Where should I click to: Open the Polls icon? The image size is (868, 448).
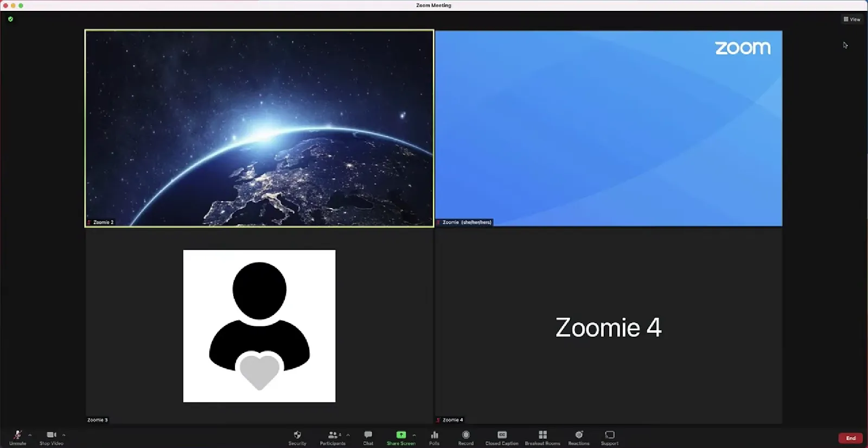tap(435, 438)
